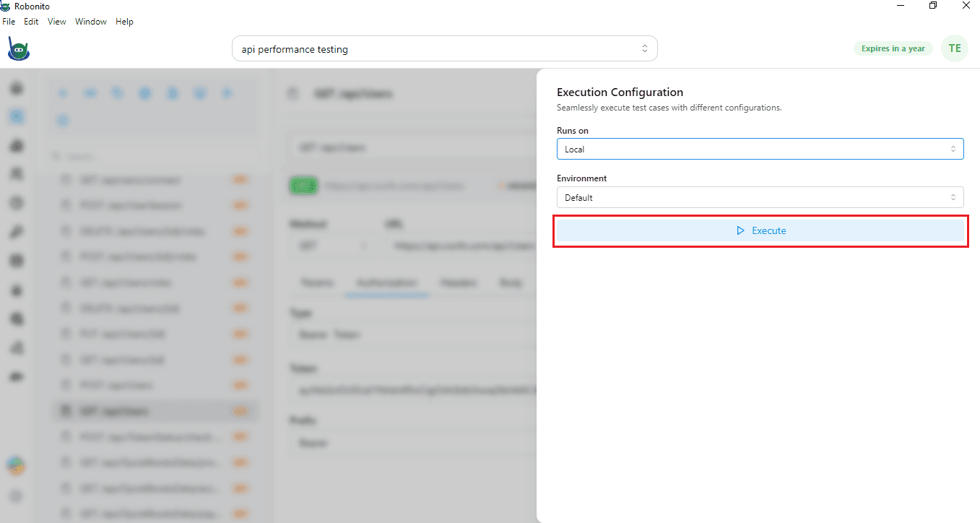Open the View menu
Viewport: 980px width, 523px height.
tap(57, 22)
